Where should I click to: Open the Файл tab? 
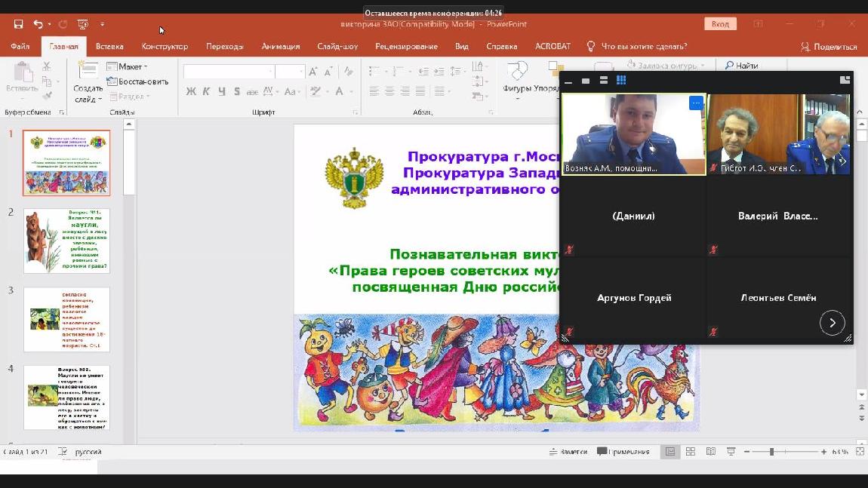point(20,47)
